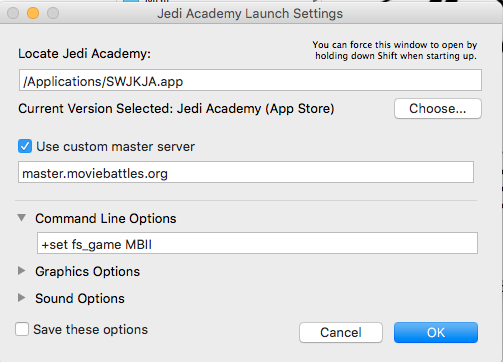The image size is (503, 362).
Task: Focus the Jedi Academy path field
Action: pyautogui.click(x=250, y=80)
